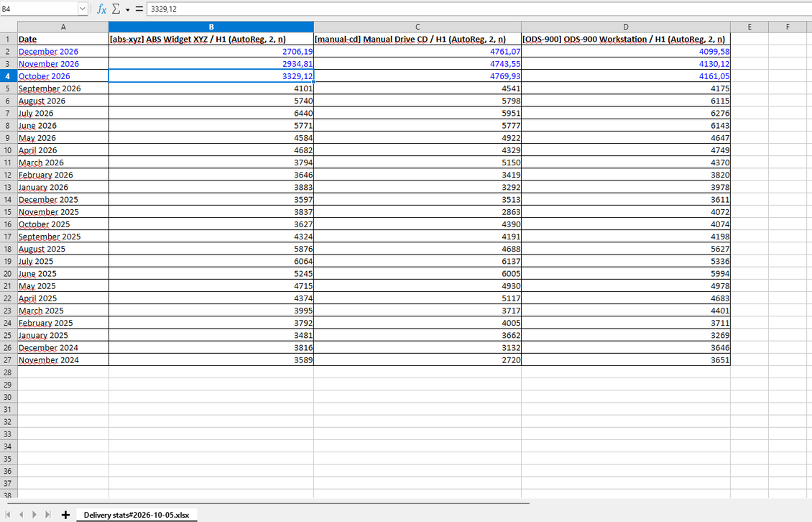The image size is (812, 522).
Task: Select highlighted column B header
Action: pyautogui.click(x=211, y=27)
